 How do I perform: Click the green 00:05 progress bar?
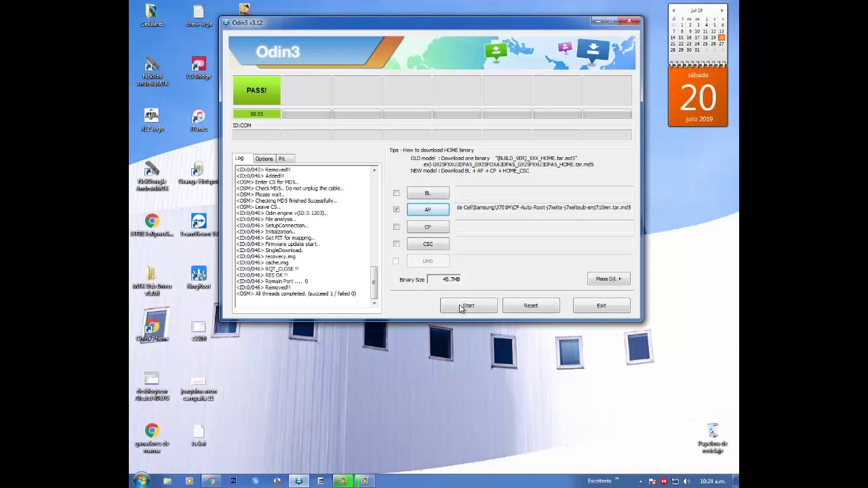pos(256,114)
